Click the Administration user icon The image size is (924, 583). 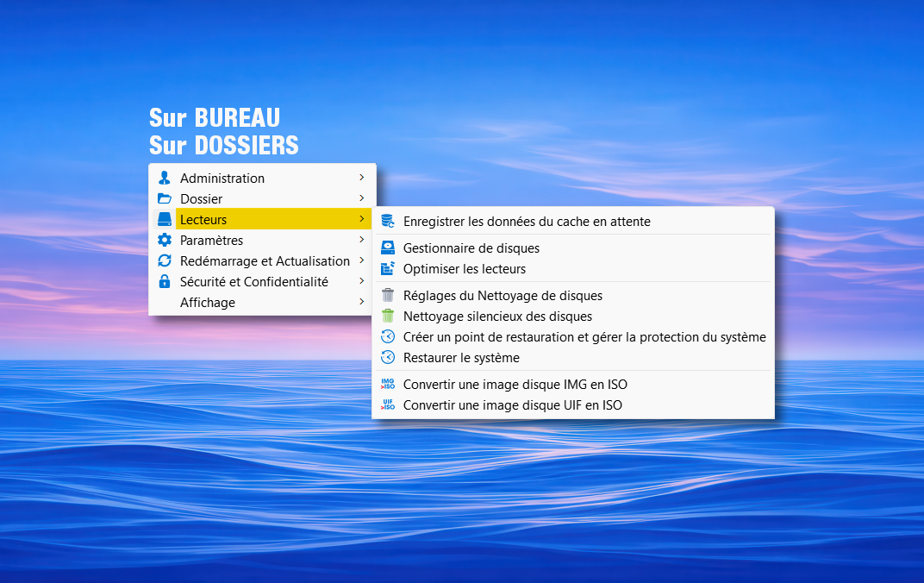pos(165,179)
